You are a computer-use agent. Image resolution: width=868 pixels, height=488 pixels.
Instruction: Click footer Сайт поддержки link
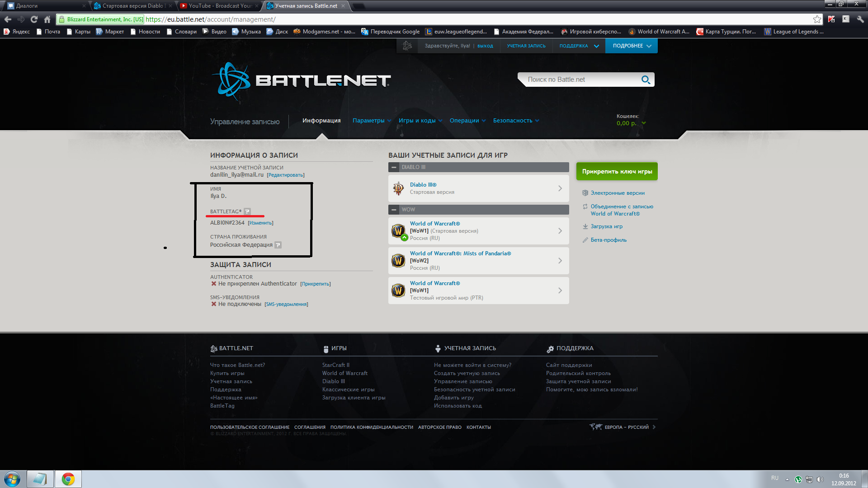point(569,365)
